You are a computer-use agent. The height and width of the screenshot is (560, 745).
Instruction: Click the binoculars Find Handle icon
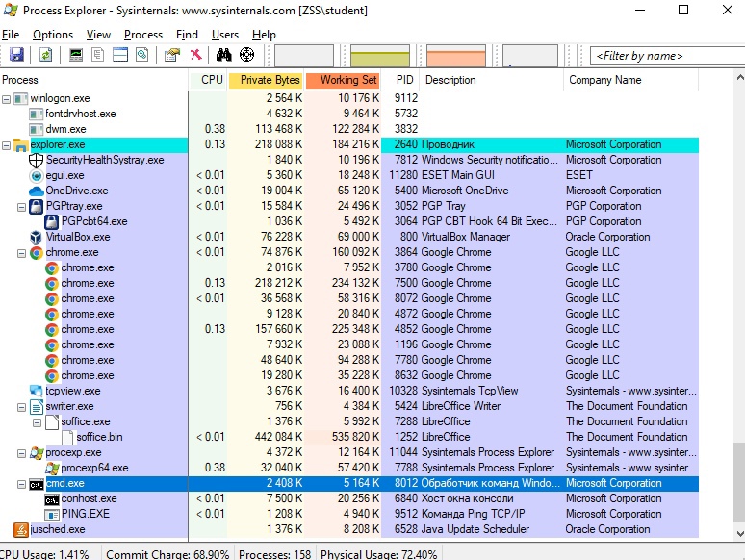pos(223,55)
